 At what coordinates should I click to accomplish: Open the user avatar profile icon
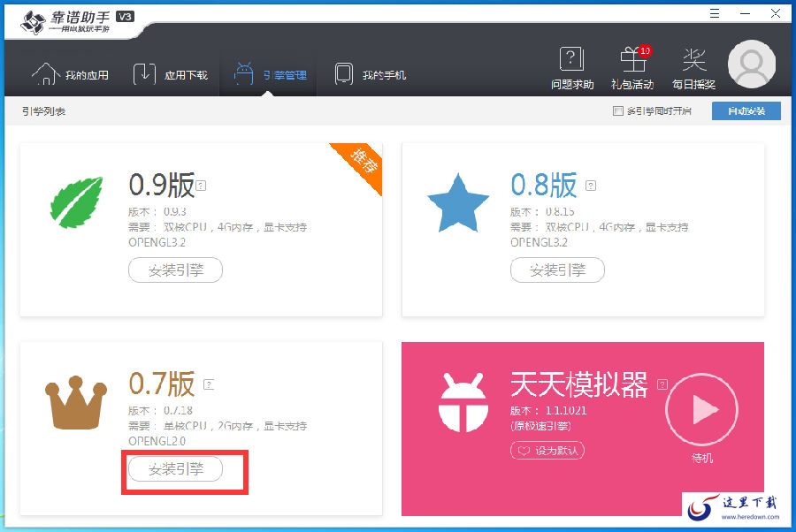[751, 65]
